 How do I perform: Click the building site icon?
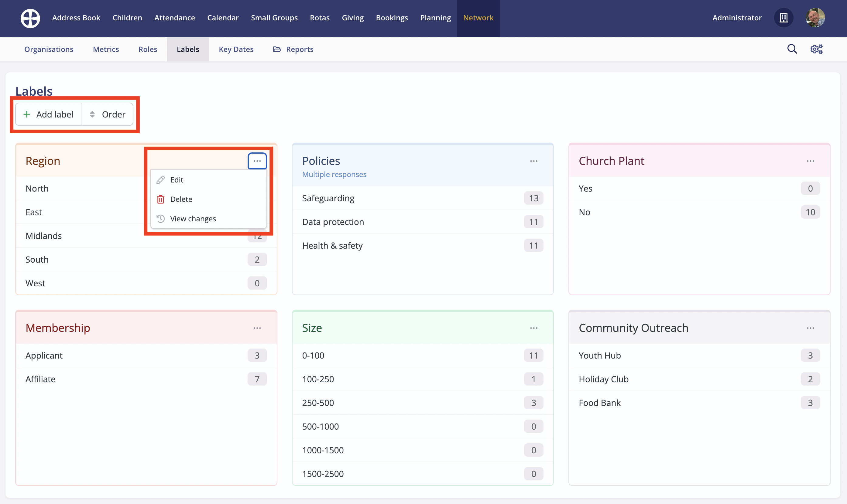(784, 18)
